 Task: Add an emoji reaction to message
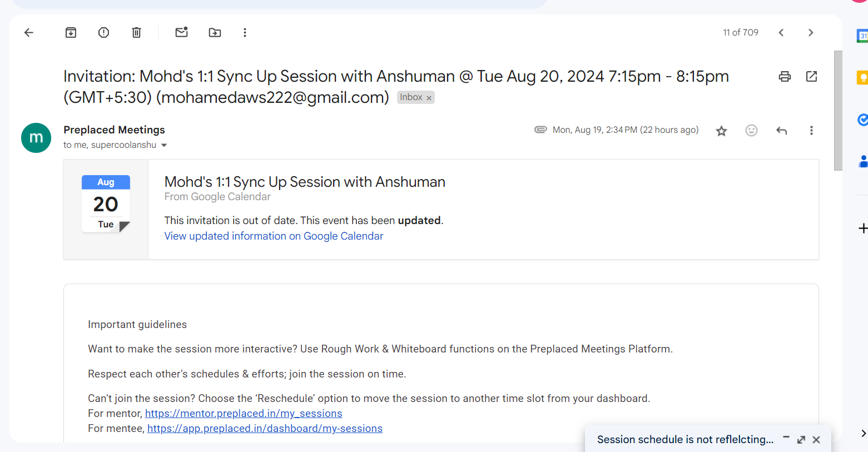[751, 131]
